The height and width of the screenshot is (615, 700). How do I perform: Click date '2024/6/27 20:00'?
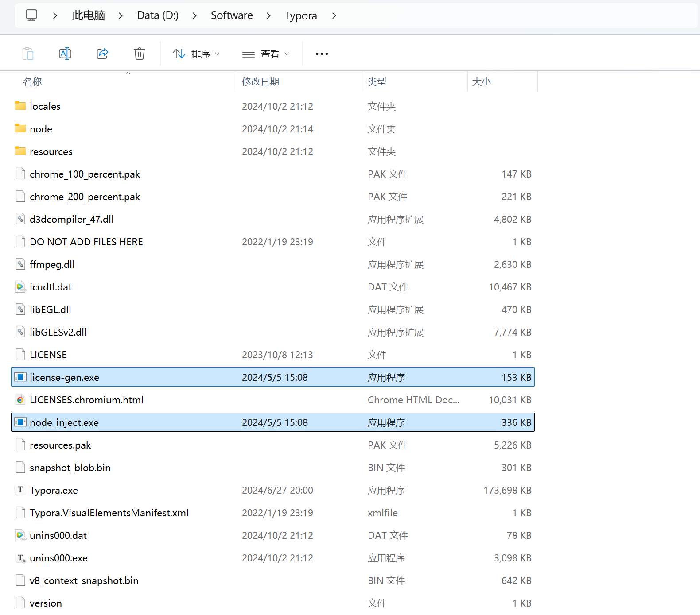pos(277,490)
